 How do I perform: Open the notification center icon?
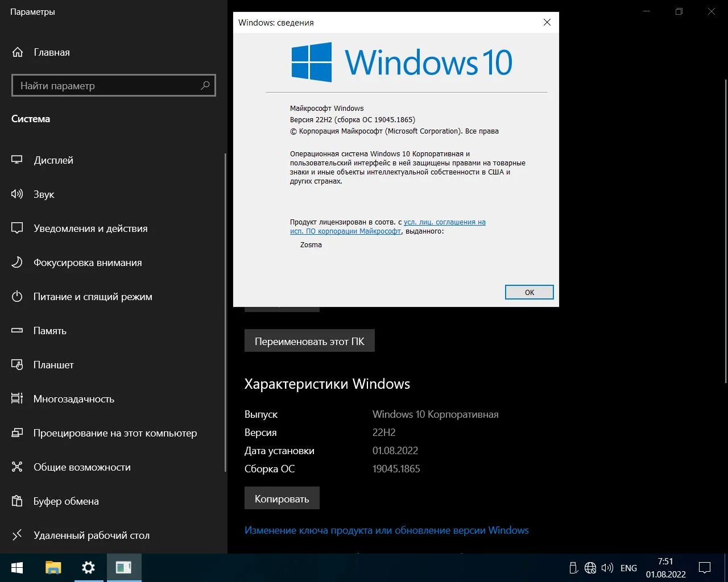pos(705,568)
